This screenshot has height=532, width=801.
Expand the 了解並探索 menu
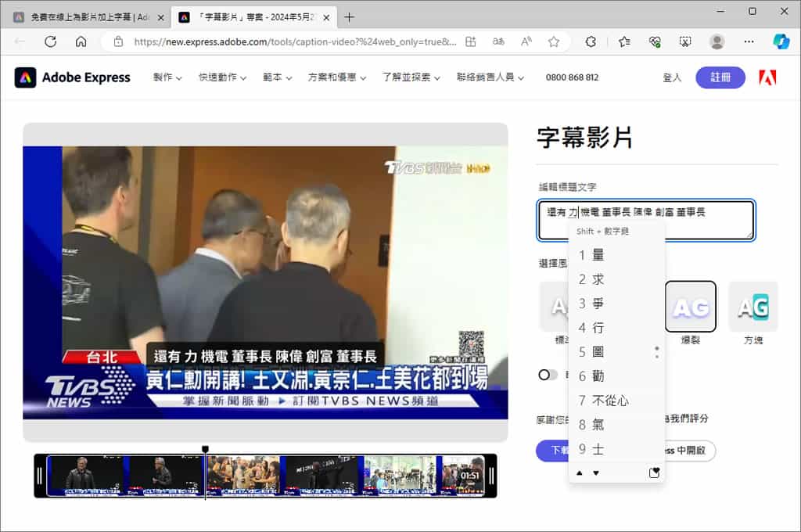tap(411, 77)
